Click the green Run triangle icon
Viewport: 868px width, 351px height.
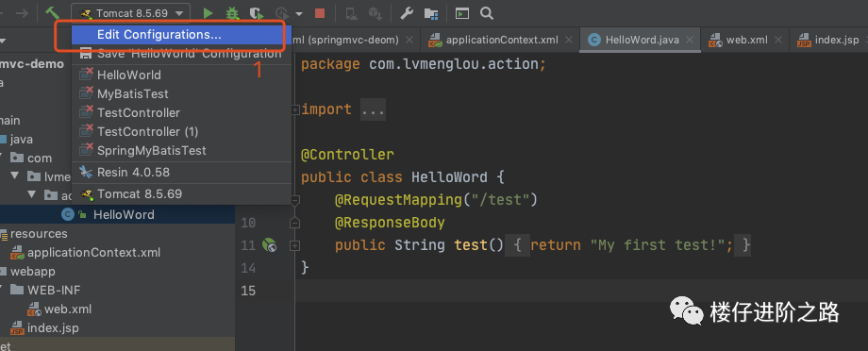(x=209, y=12)
